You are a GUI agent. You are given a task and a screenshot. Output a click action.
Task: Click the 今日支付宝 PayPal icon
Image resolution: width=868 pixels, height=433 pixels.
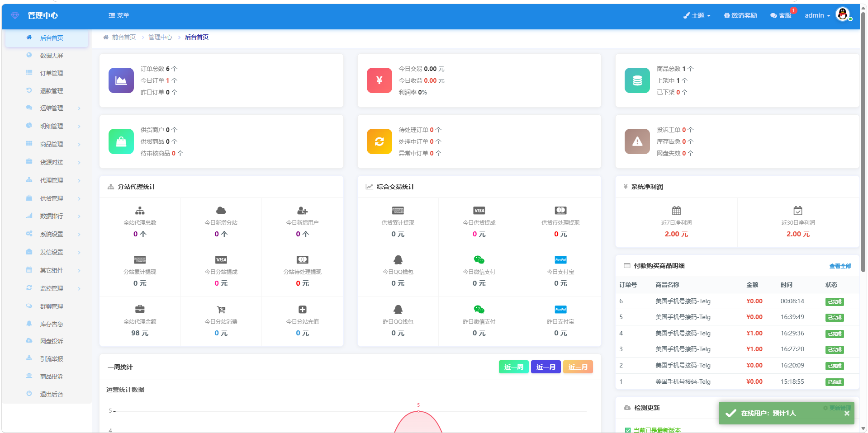(560, 260)
